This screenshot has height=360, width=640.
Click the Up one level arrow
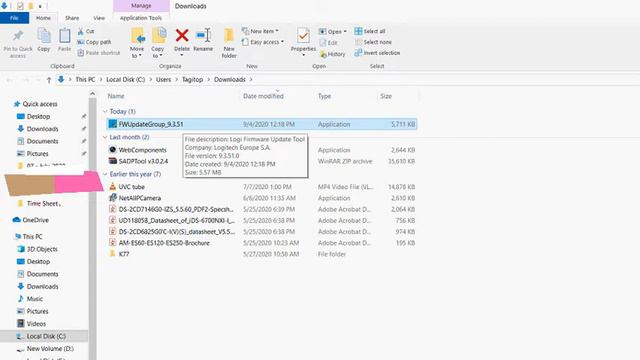49,80
